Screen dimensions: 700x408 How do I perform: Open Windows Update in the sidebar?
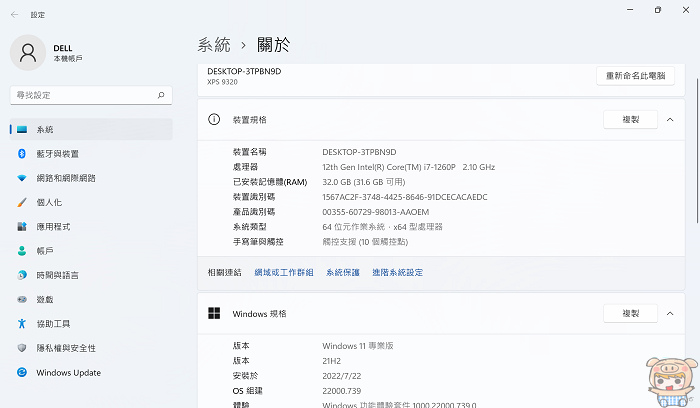[x=91, y=372]
